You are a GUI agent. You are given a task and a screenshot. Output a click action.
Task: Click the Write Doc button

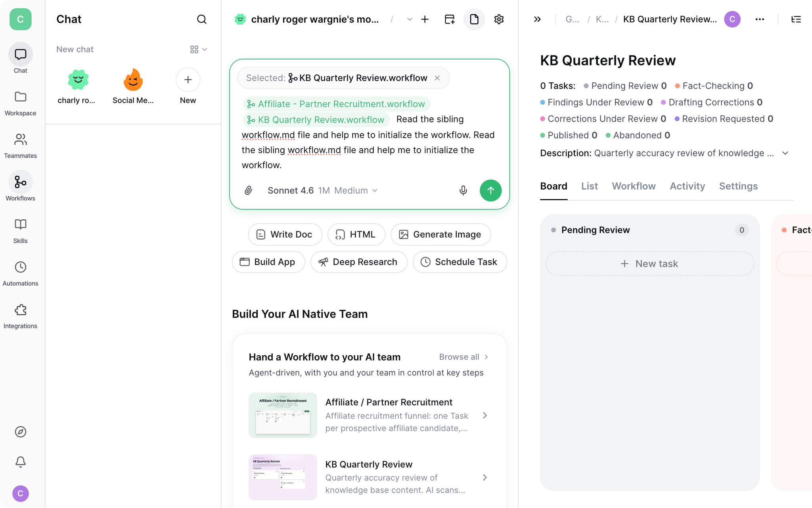click(285, 234)
